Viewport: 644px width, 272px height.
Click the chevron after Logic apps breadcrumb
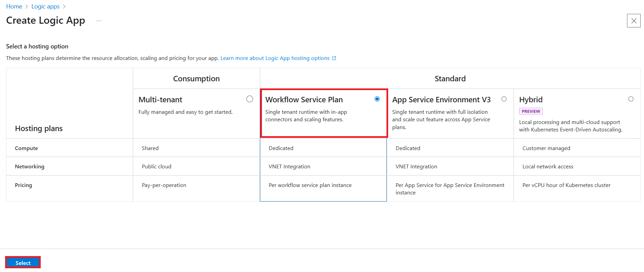64,6
